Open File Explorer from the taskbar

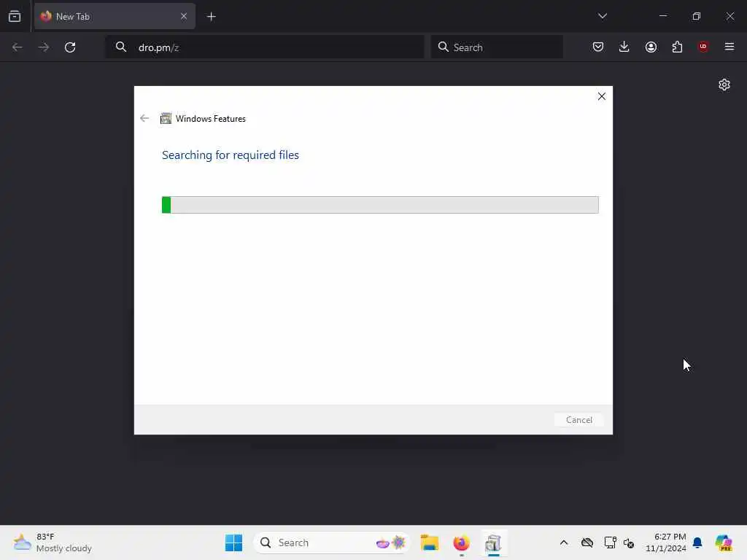point(430,542)
